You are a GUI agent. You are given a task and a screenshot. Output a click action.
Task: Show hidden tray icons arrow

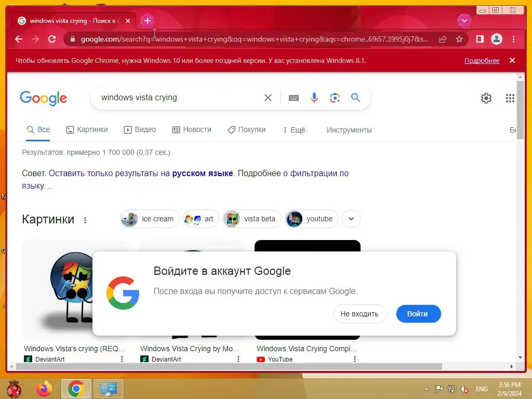click(x=427, y=389)
